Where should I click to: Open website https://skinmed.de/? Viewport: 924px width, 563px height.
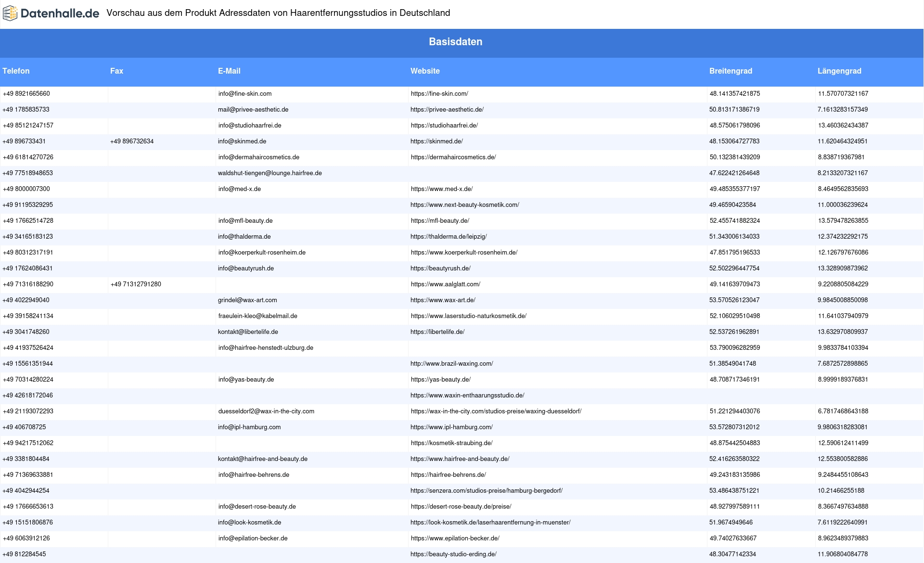[436, 141]
